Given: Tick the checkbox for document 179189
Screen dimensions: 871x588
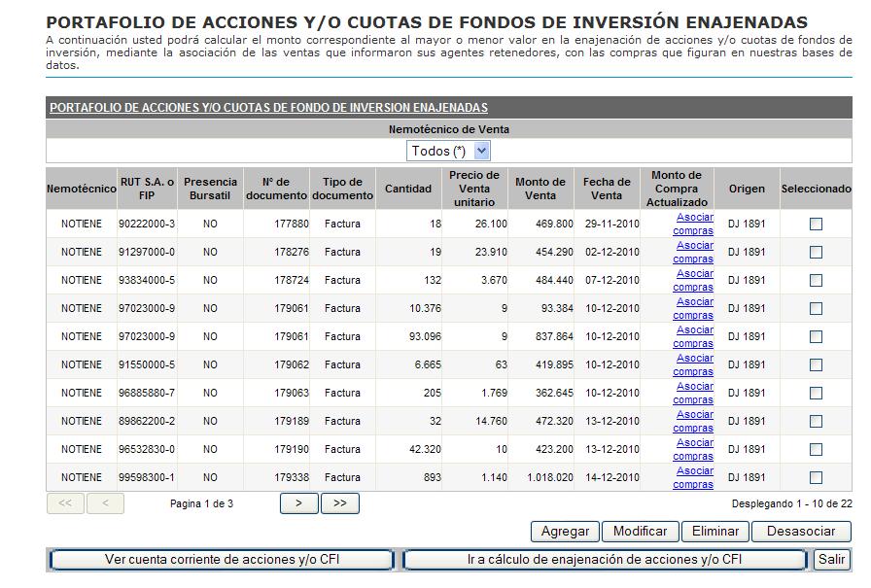Looking at the screenshot, I should [x=816, y=422].
